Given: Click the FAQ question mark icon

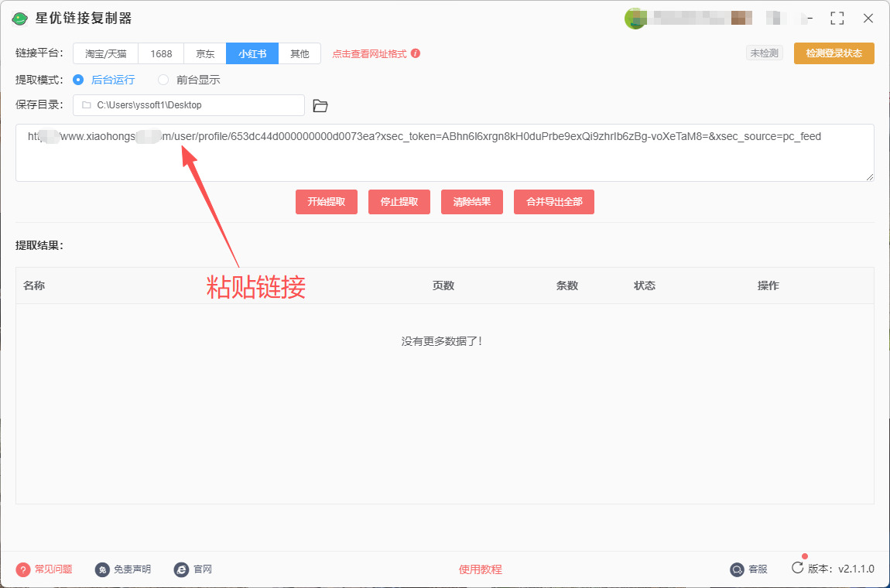Looking at the screenshot, I should point(23,569).
